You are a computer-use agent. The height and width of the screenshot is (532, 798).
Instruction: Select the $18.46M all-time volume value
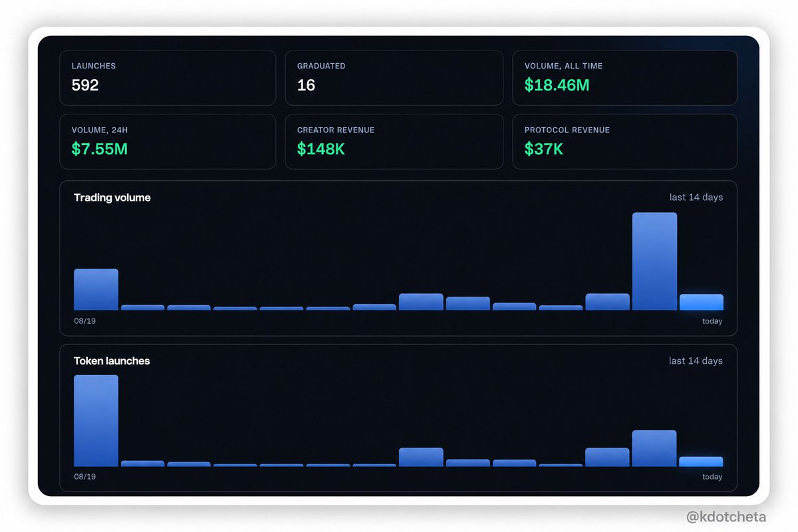pyautogui.click(x=557, y=85)
